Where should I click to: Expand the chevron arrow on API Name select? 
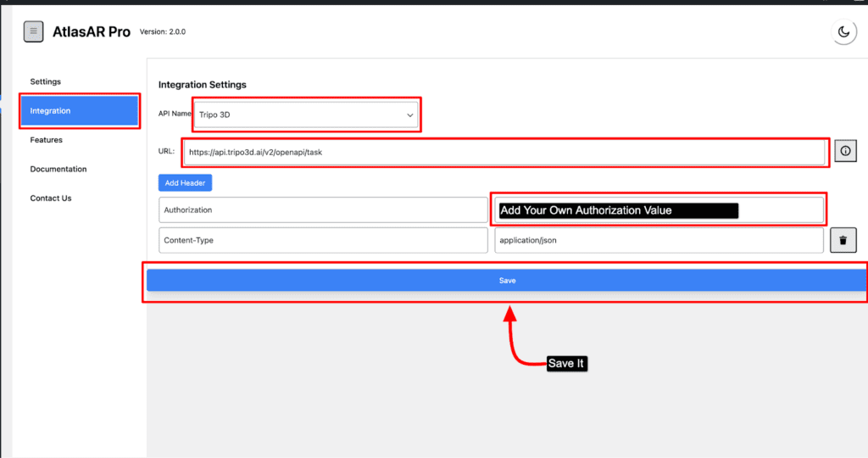[409, 114]
